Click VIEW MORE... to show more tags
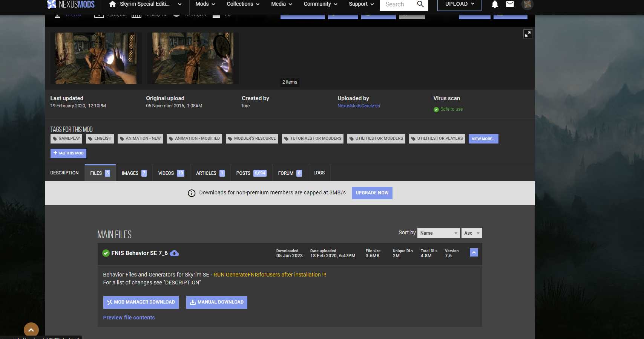This screenshot has width=644, height=339. [x=483, y=139]
